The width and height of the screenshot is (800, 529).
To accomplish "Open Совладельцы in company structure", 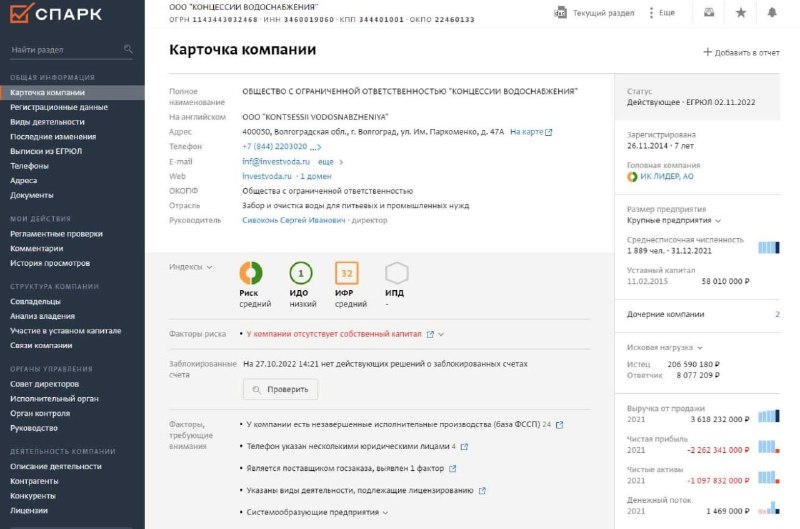I will click(x=35, y=301).
